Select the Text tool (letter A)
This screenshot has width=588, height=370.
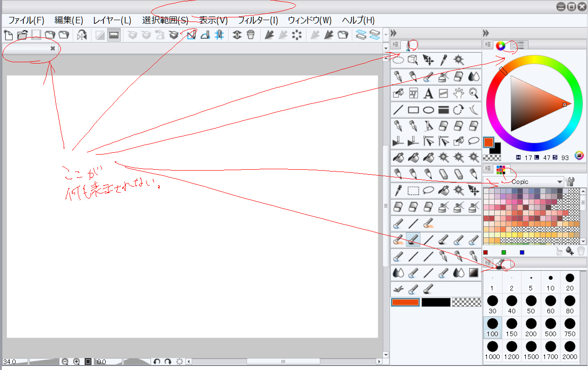428,93
